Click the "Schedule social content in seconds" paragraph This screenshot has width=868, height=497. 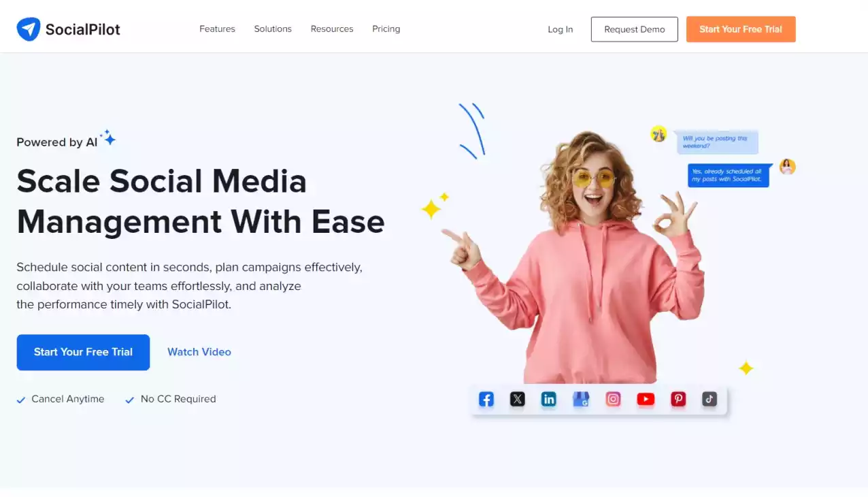click(190, 286)
